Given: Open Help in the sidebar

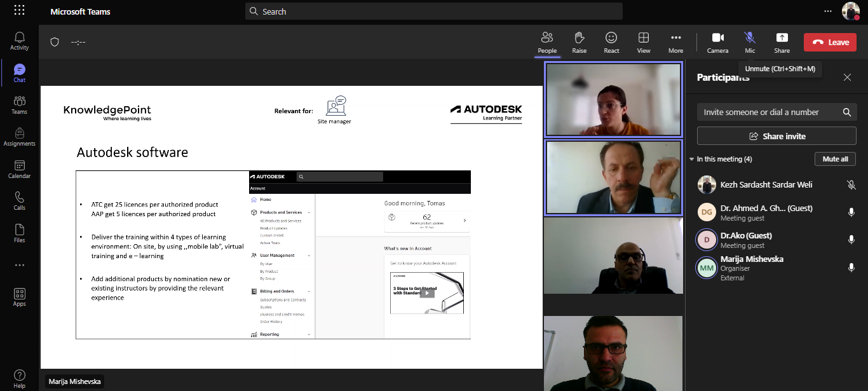Looking at the screenshot, I should (x=19, y=378).
